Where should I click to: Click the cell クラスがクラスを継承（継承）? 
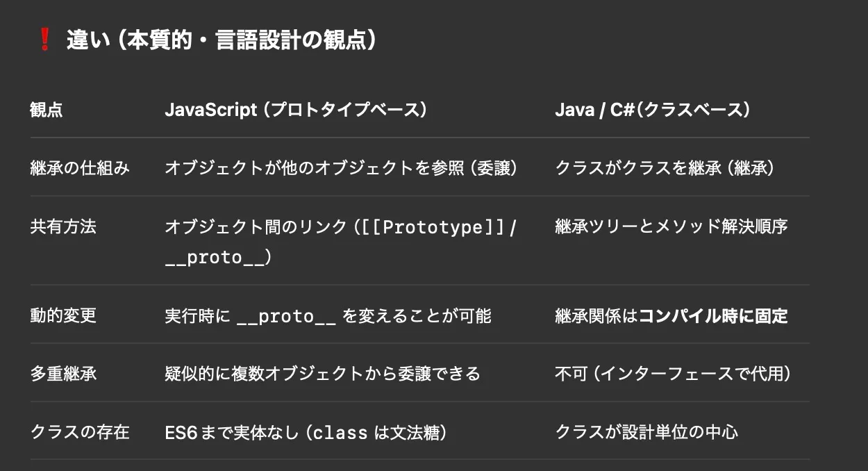tap(665, 168)
